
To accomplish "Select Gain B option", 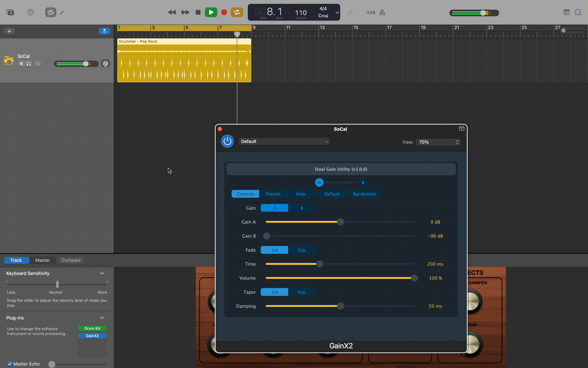I will pyautogui.click(x=302, y=208).
